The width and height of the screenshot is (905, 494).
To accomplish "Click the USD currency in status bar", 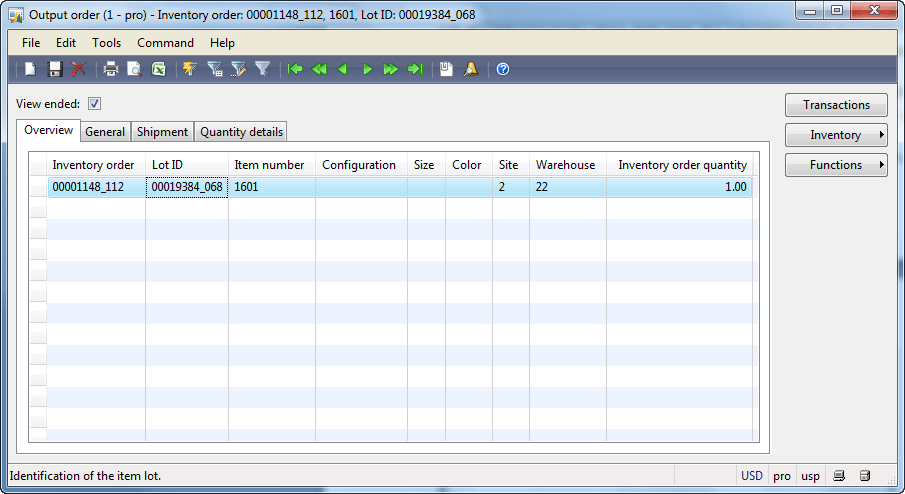I will pyautogui.click(x=752, y=476).
